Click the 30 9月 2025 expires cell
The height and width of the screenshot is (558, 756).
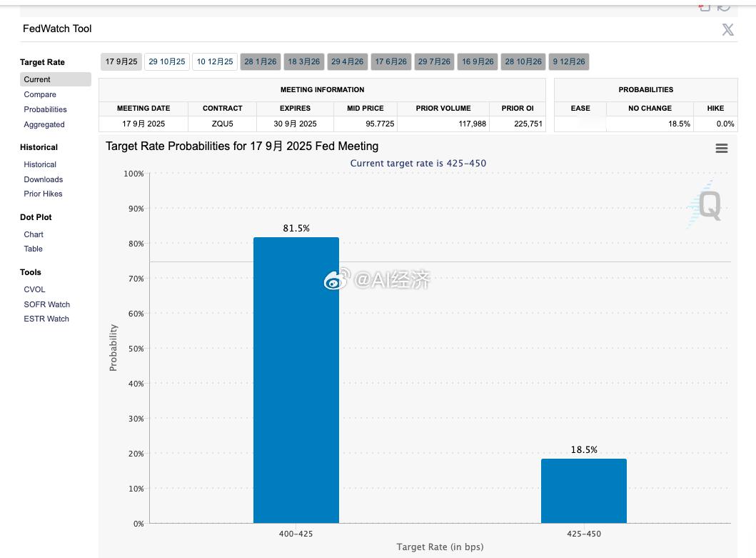tap(295, 124)
